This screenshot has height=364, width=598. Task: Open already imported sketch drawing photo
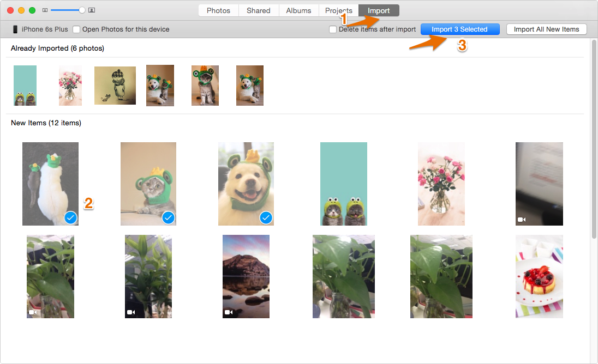click(115, 86)
